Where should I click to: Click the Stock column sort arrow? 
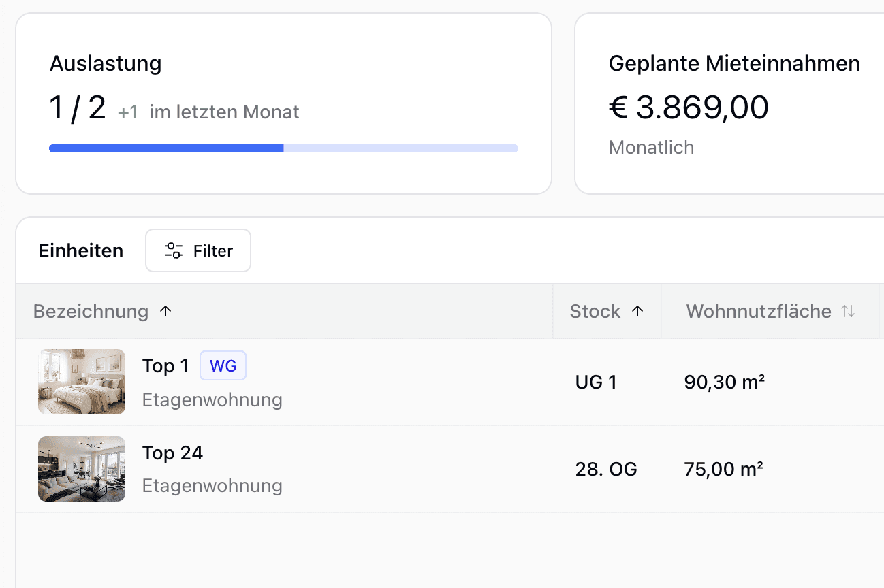point(637,311)
